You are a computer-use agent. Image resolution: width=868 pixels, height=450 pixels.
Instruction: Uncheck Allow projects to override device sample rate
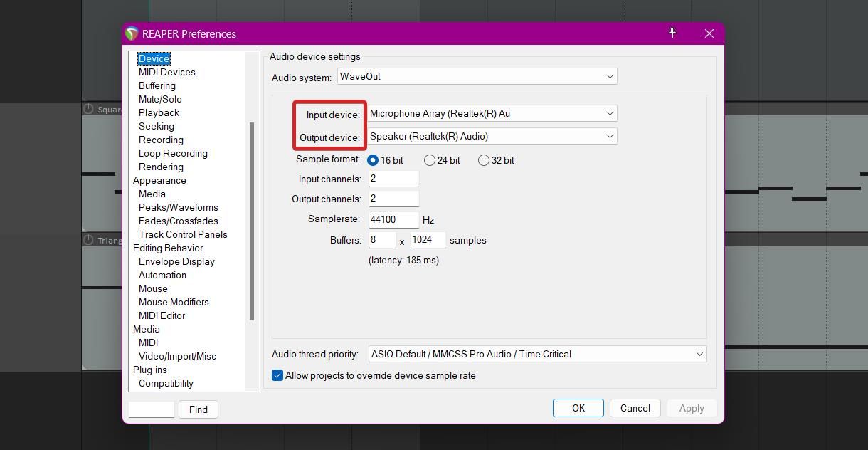click(x=277, y=375)
